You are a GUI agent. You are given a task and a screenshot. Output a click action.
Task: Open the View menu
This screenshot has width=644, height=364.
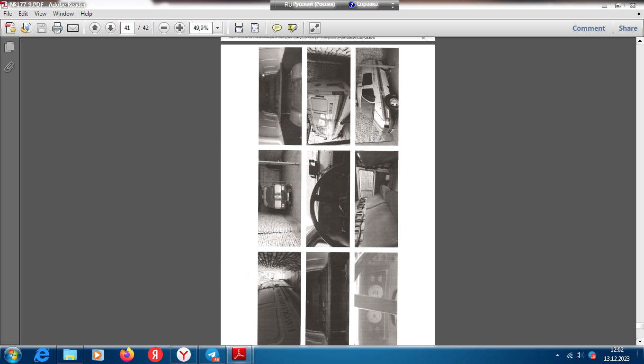pyautogui.click(x=40, y=14)
